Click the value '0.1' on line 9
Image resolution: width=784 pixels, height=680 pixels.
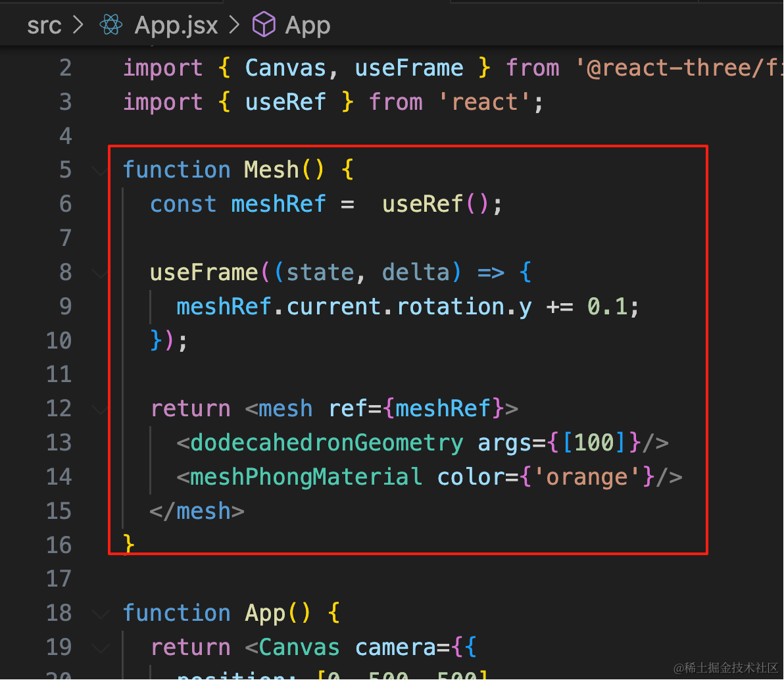(608, 306)
